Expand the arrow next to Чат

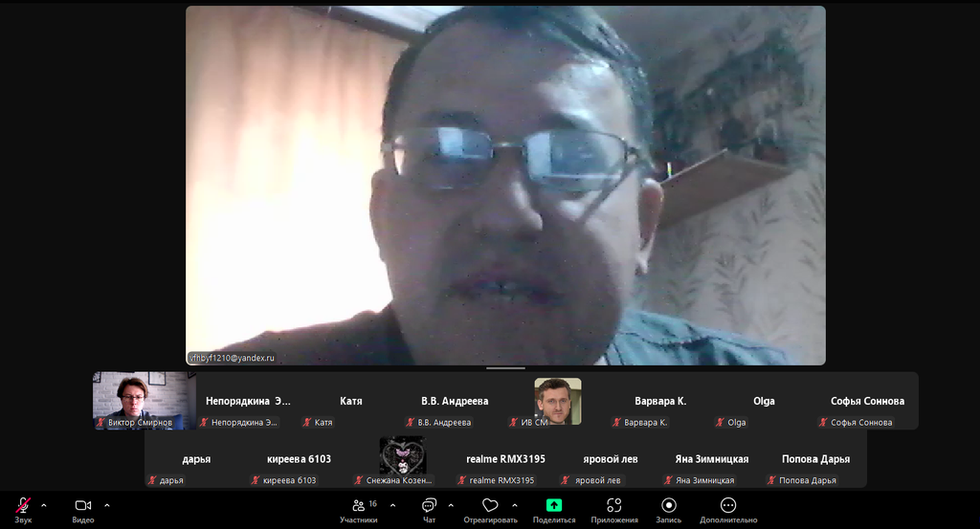[451, 505]
